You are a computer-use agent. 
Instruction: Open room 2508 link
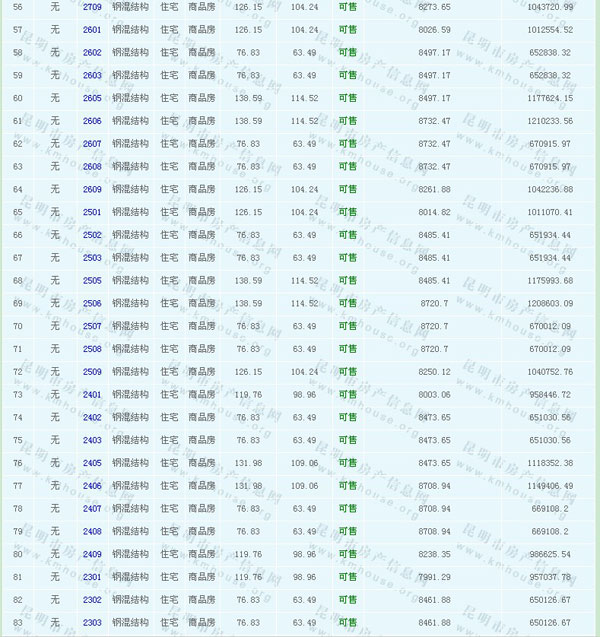click(x=92, y=349)
